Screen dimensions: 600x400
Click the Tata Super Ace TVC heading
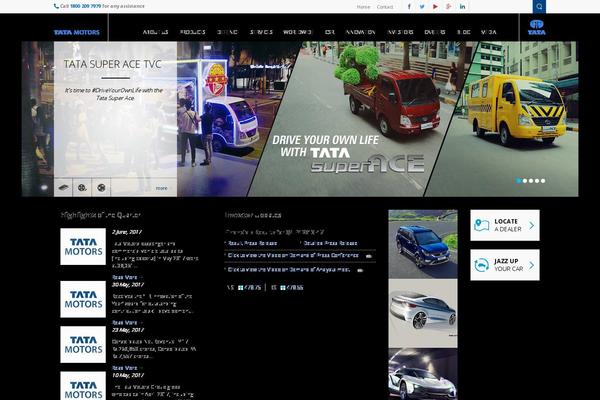112,64
